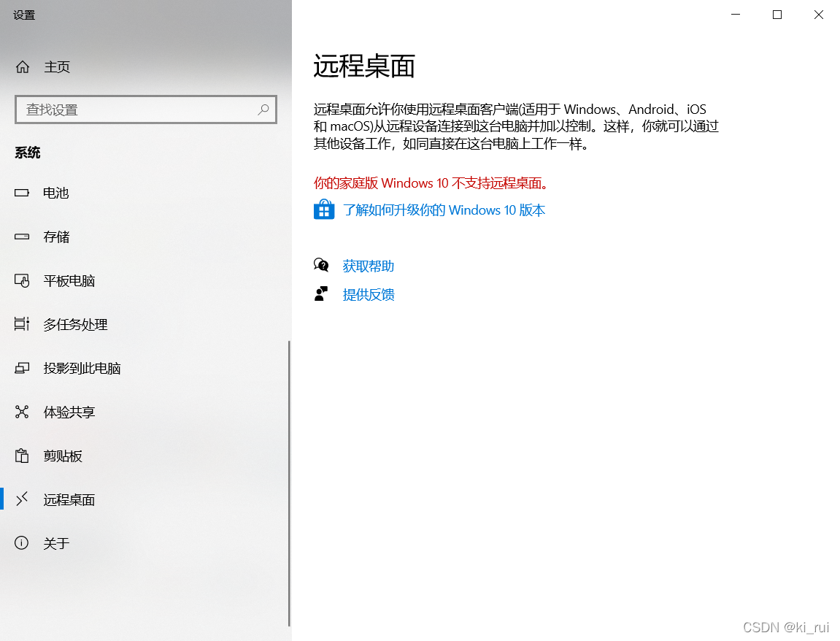Open the 体验共享 settings page
This screenshot has width=840, height=641.
tap(69, 412)
